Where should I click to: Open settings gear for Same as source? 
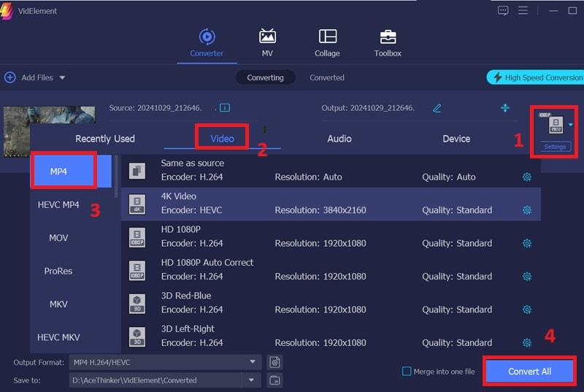(526, 177)
